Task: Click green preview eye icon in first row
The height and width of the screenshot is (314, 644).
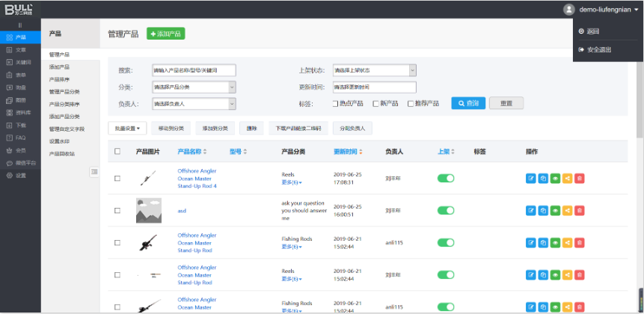Action: tap(555, 179)
